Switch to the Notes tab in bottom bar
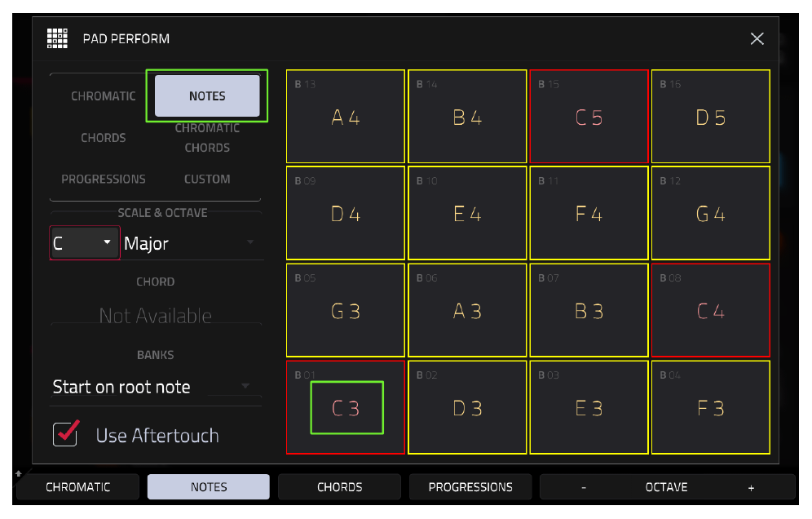This screenshot has width=812, height=519. coord(209,487)
